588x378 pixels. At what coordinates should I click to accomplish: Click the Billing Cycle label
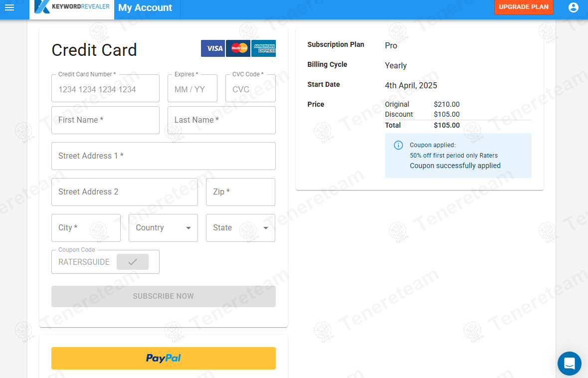pos(327,64)
